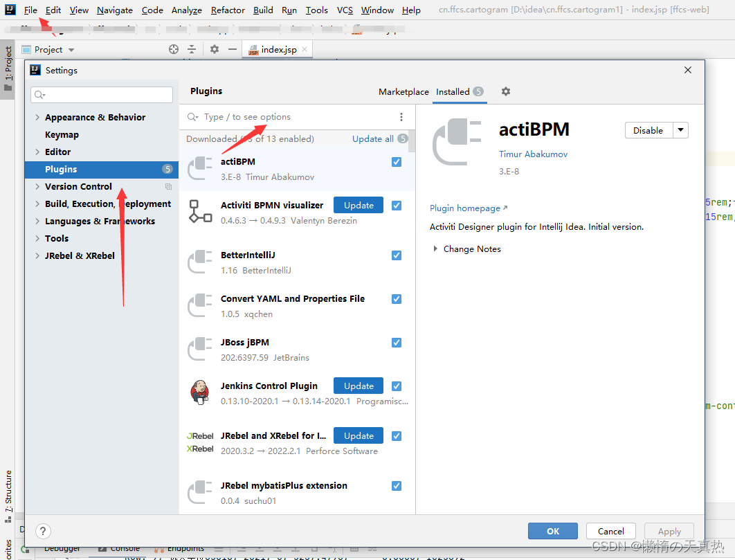
Task: Focus the settings search field
Action: click(102, 95)
